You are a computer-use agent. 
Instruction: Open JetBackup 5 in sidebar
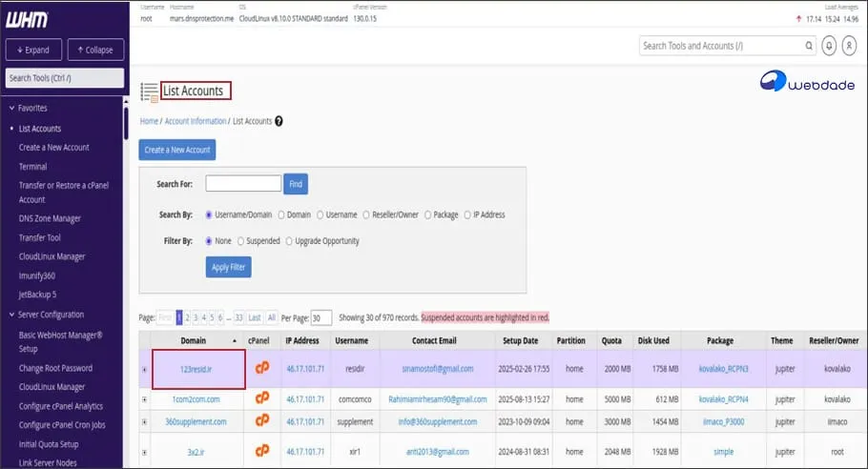point(37,295)
